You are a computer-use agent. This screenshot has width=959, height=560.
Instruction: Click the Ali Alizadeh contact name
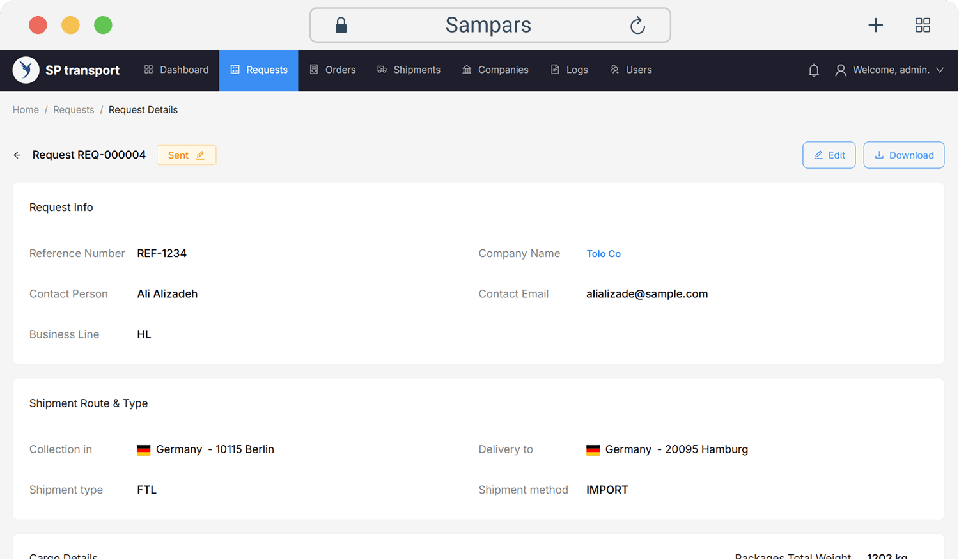click(x=168, y=294)
